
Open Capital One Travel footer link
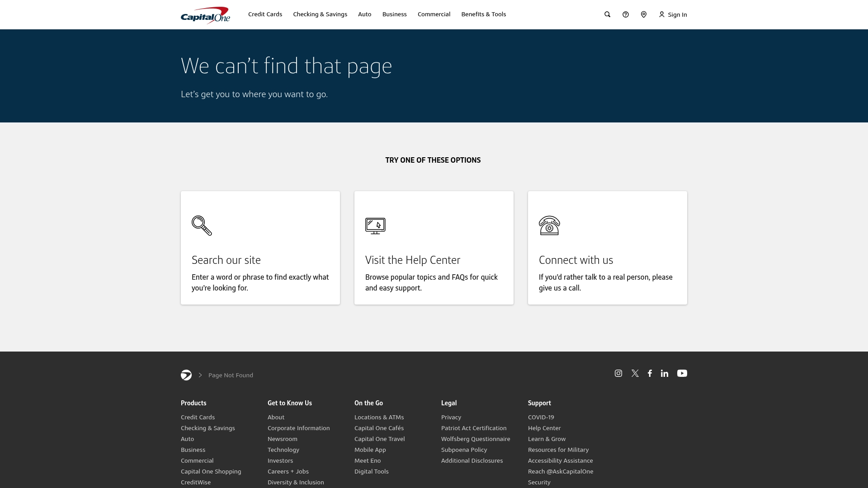(379, 439)
